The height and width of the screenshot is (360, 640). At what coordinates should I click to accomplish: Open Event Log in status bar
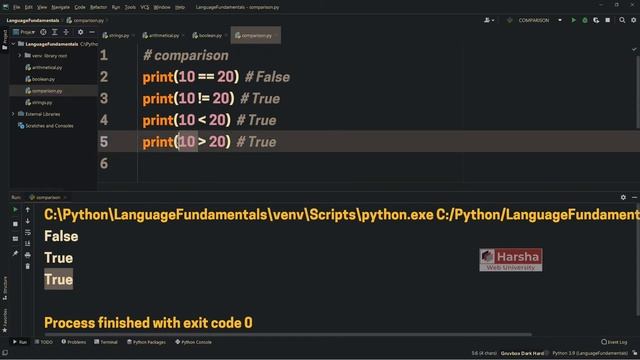[x=614, y=342]
